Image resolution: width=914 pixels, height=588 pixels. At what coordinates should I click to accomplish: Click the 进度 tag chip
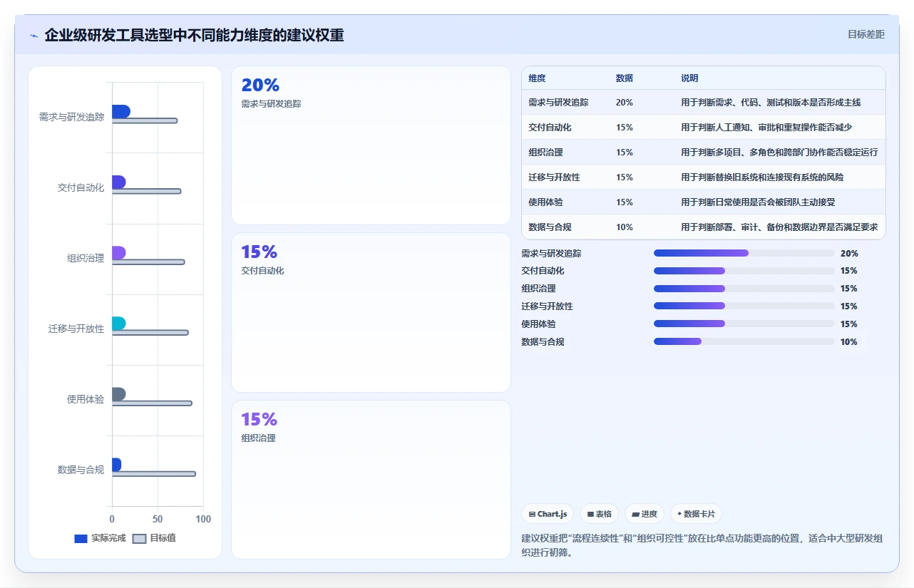[x=645, y=514]
